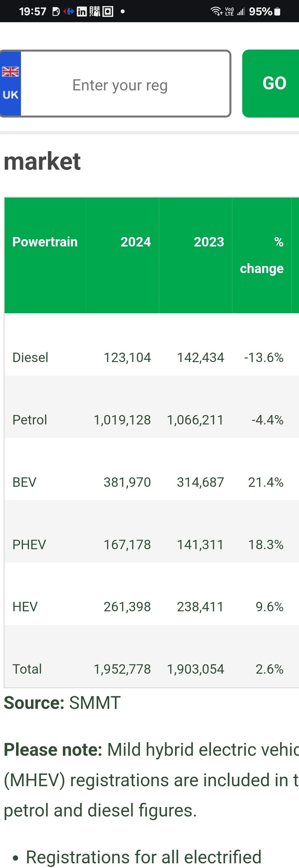Tap the Diesel row label
This screenshot has width=299, height=868.
(30, 357)
